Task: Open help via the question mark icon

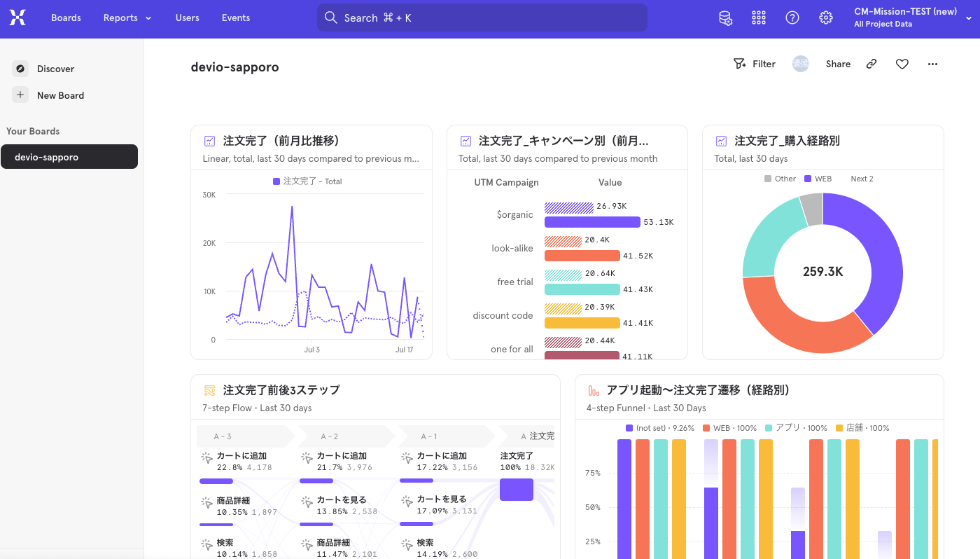Action: pyautogui.click(x=792, y=18)
